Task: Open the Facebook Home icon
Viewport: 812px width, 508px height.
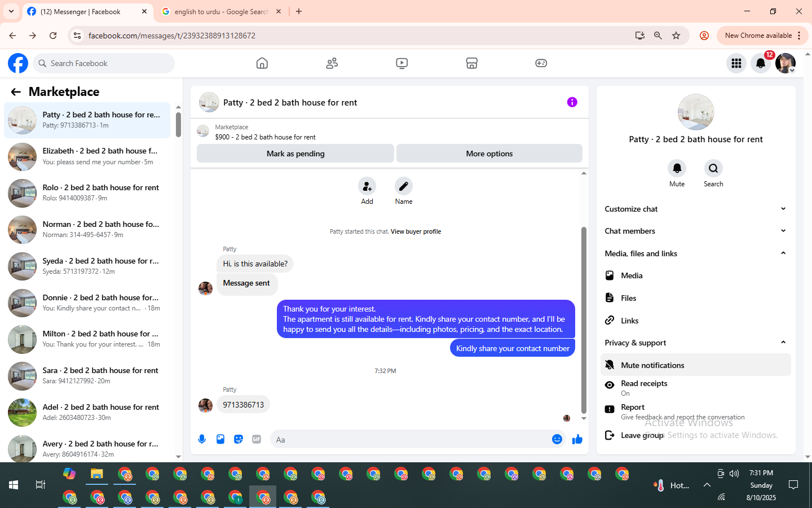Action: click(262, 63)
